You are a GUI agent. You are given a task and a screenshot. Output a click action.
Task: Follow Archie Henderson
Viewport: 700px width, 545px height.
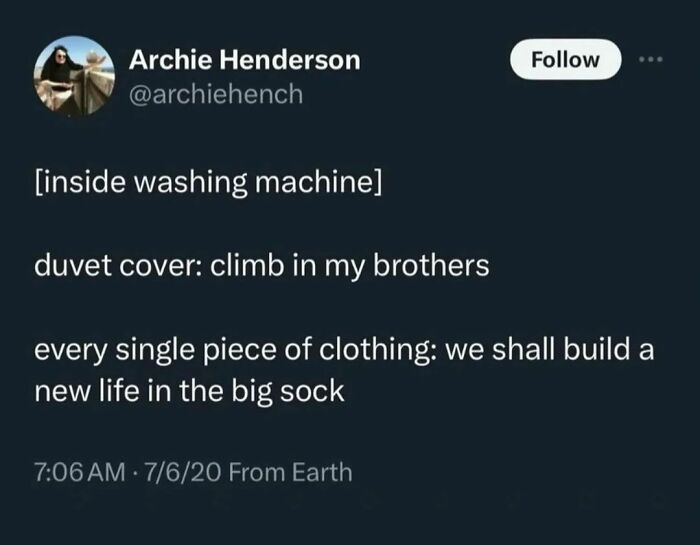coord(566,59)
